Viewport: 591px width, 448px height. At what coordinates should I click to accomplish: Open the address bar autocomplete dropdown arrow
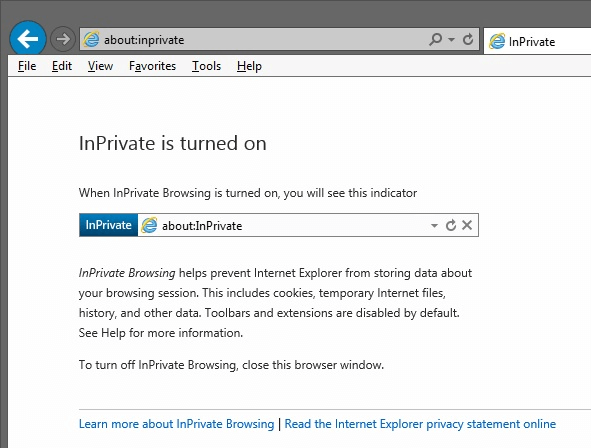(451, 39)
